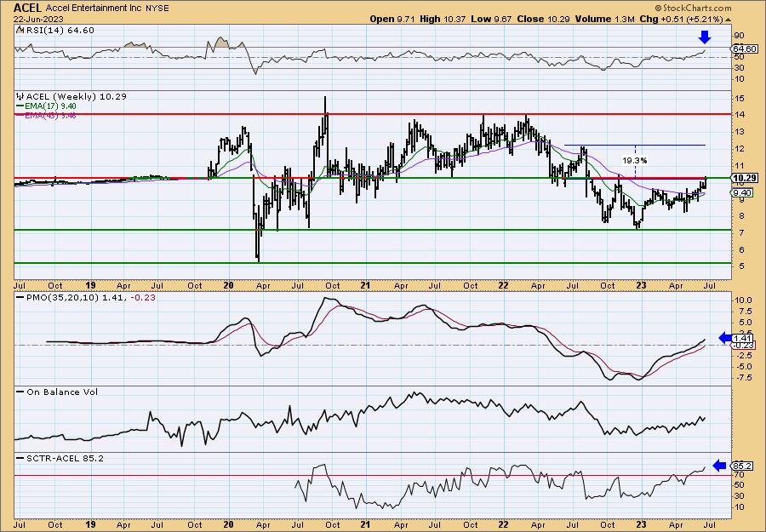Click the '12' tick on the price axis

point(739,148)
